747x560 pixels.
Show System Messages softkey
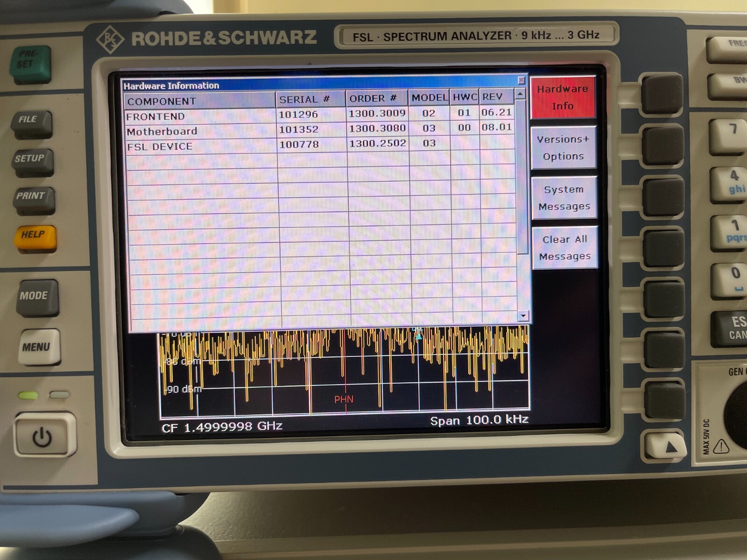[564, 197]
